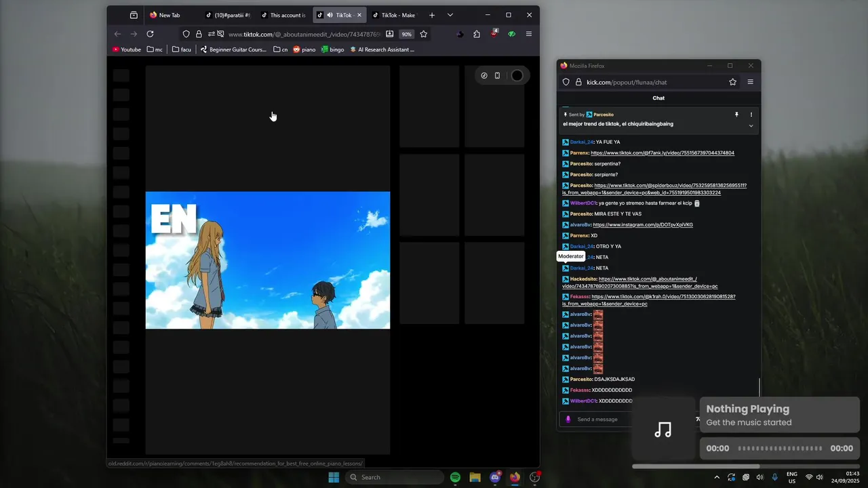Go forward one page in TikTok window
The width and height of the screenshot is (868, 488).
coord(134,34)
